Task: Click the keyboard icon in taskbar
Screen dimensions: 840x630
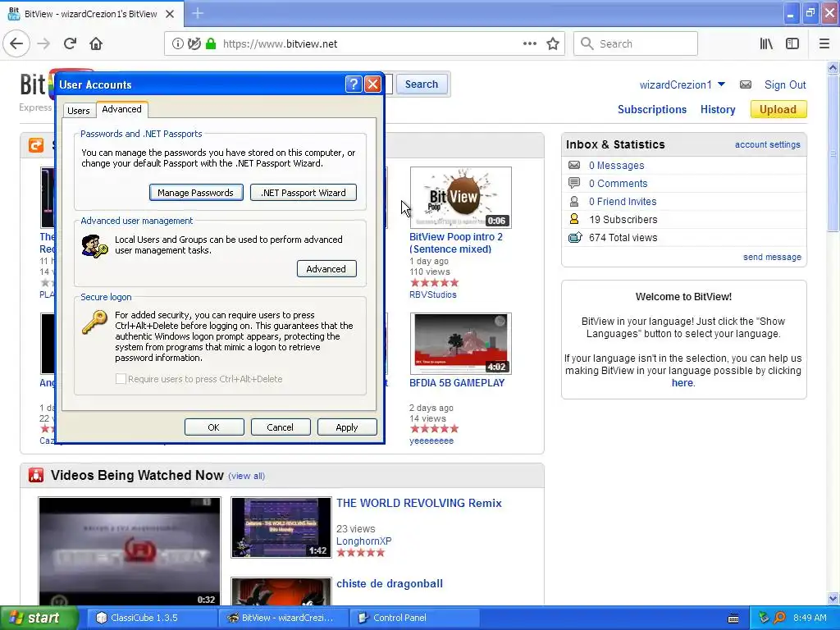Action: point(733,619)
